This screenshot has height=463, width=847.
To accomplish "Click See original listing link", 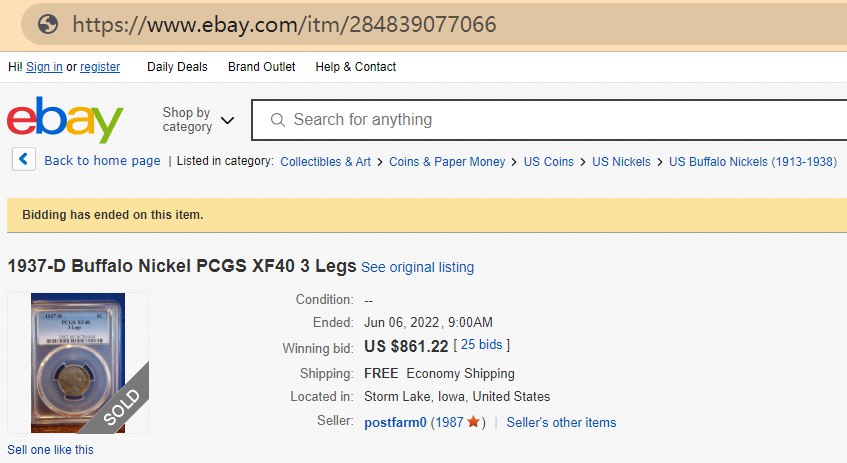I will pyautogui.click(x=417, y=268).
